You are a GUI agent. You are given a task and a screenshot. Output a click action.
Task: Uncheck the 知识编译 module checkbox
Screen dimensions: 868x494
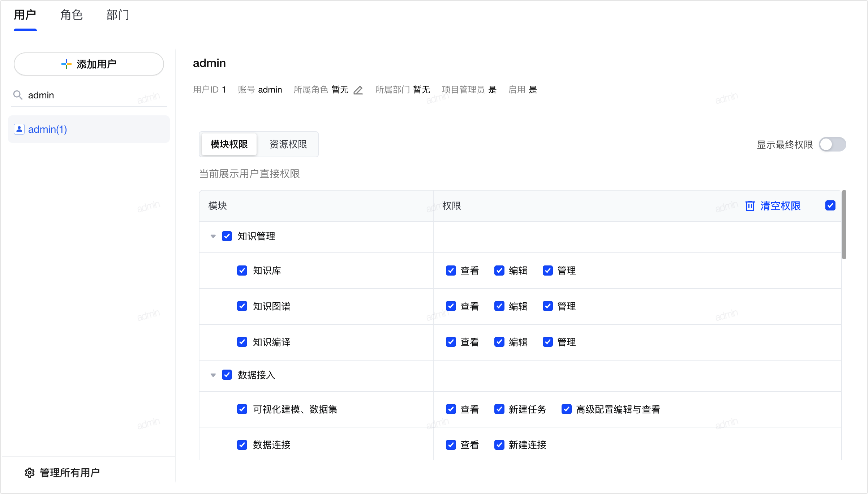(x=242, y=342)
